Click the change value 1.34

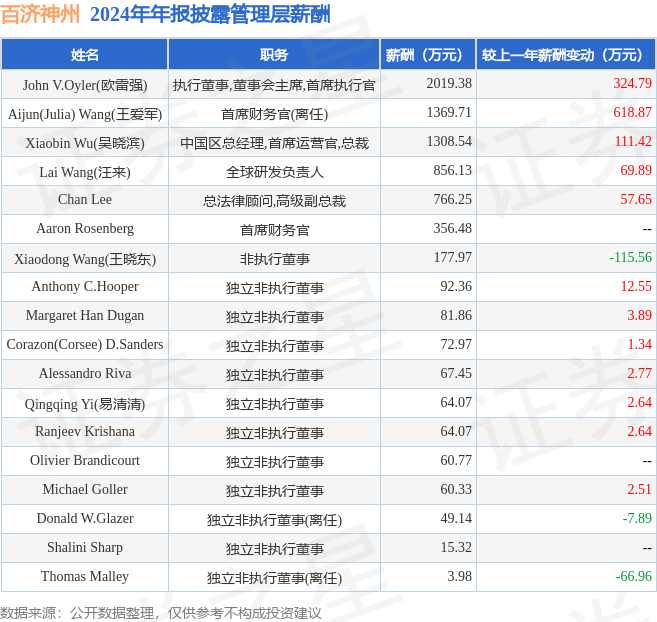[639, 344]
